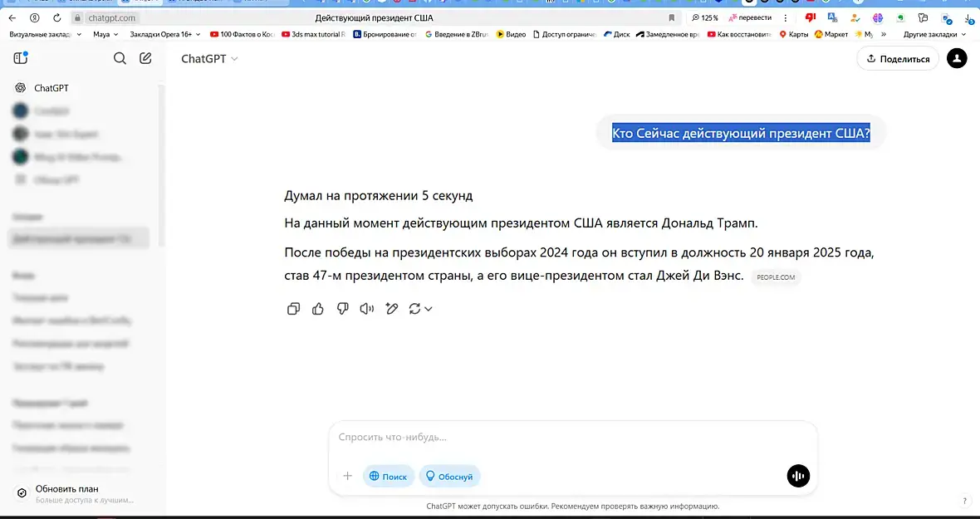Reload the page with the refresh icon

pyautogui.click(x=56, y=17)
